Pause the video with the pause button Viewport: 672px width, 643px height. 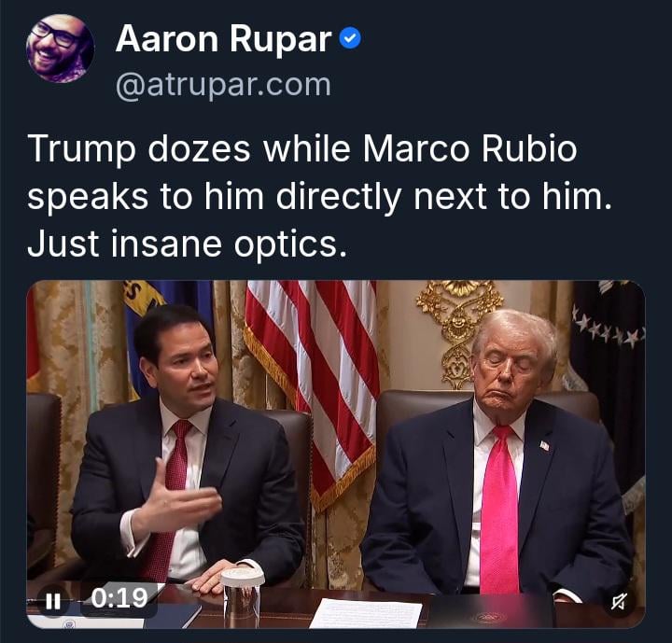click(x=53, y=601)
